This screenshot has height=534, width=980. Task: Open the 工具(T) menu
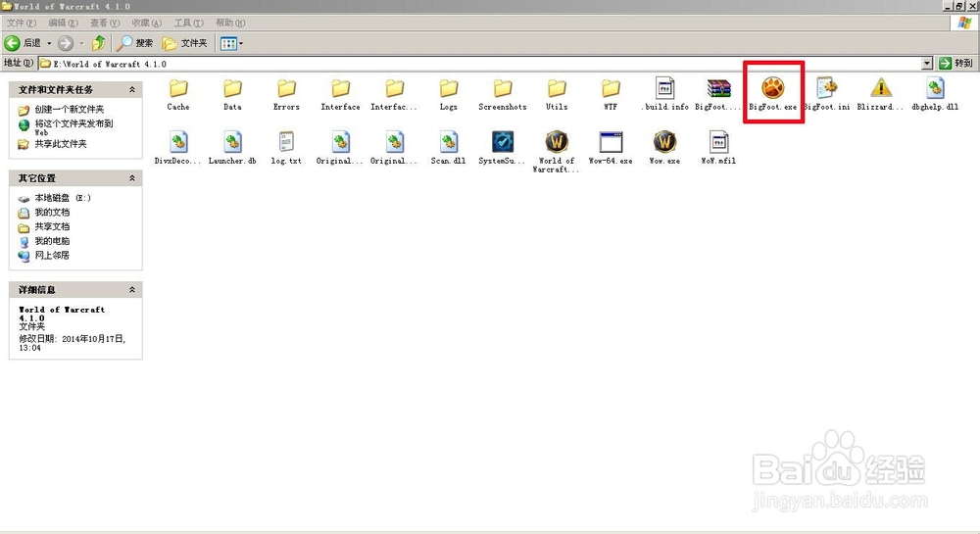[x=188, y=23]
